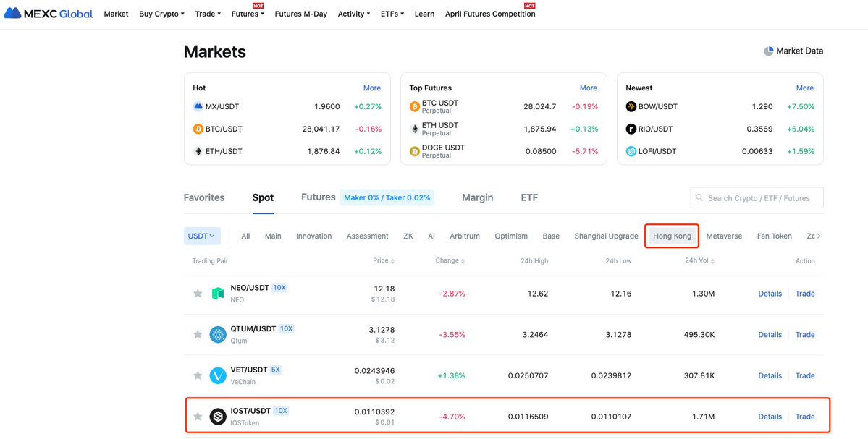
Task: Switch to the Spot tab
Action: point(263,197)
